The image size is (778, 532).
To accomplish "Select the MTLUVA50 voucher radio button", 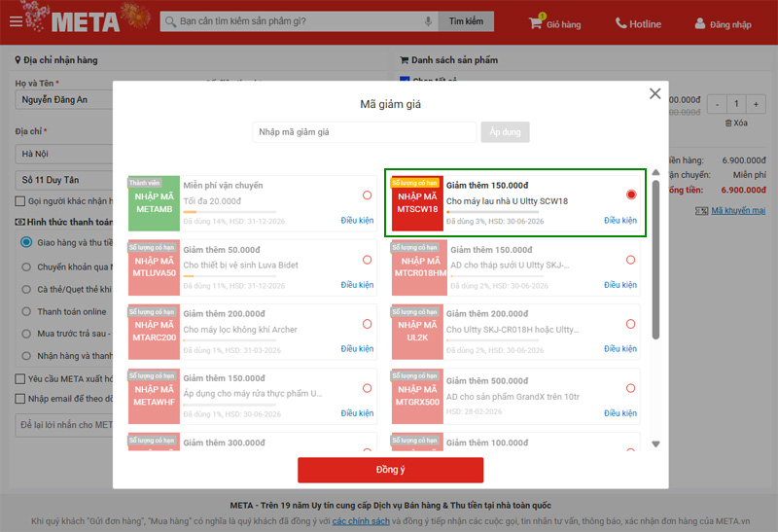I will [367, 260].
